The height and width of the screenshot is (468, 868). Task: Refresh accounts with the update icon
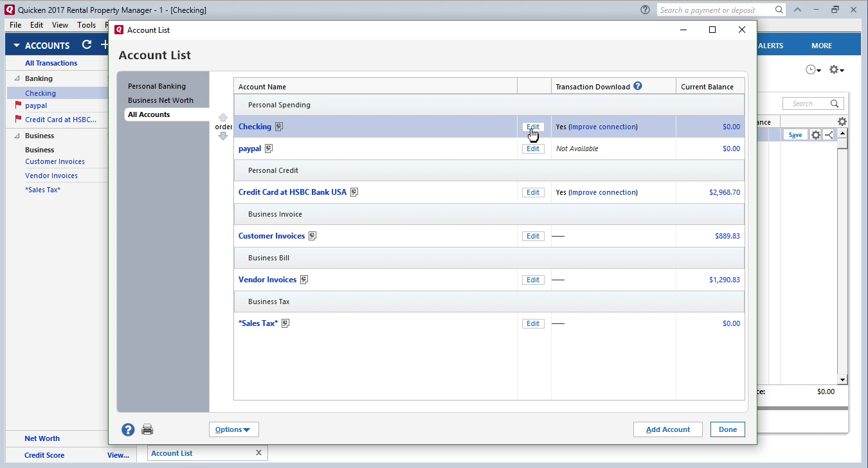[87, 45]
